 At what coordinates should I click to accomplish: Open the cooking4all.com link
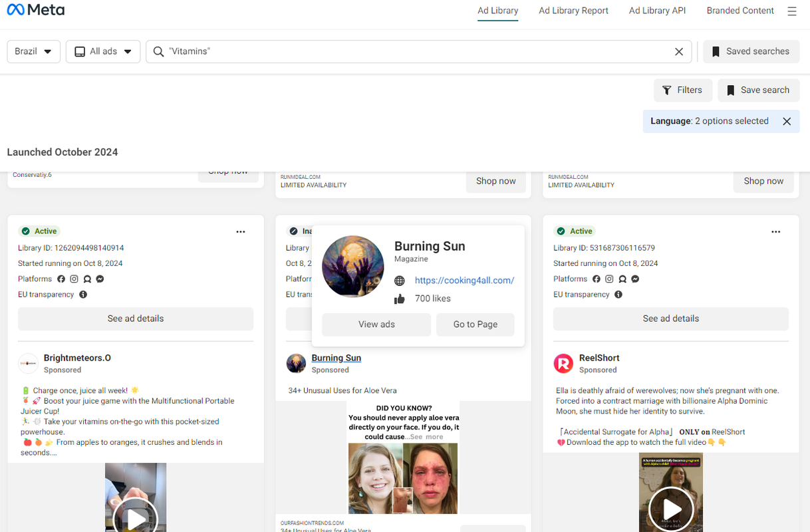coord(464,281)
